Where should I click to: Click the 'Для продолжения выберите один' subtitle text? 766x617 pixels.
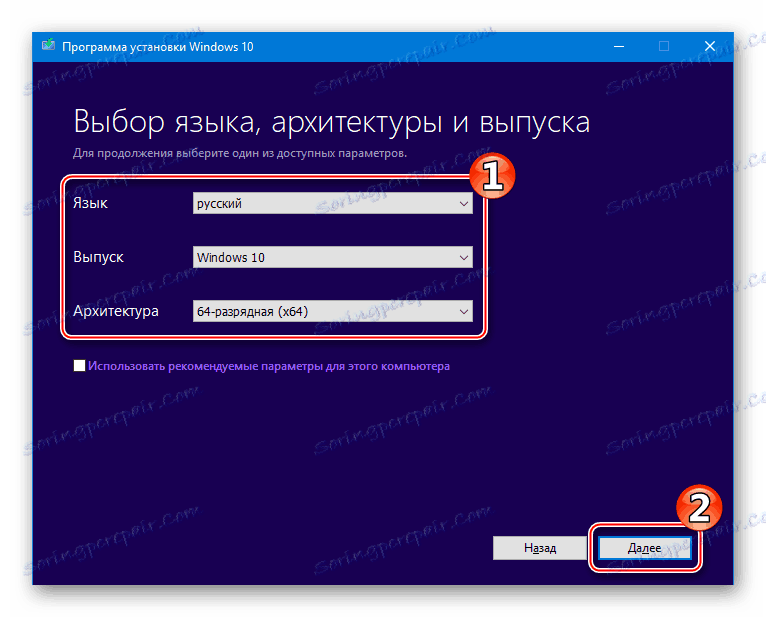click(x=240, y=153)
